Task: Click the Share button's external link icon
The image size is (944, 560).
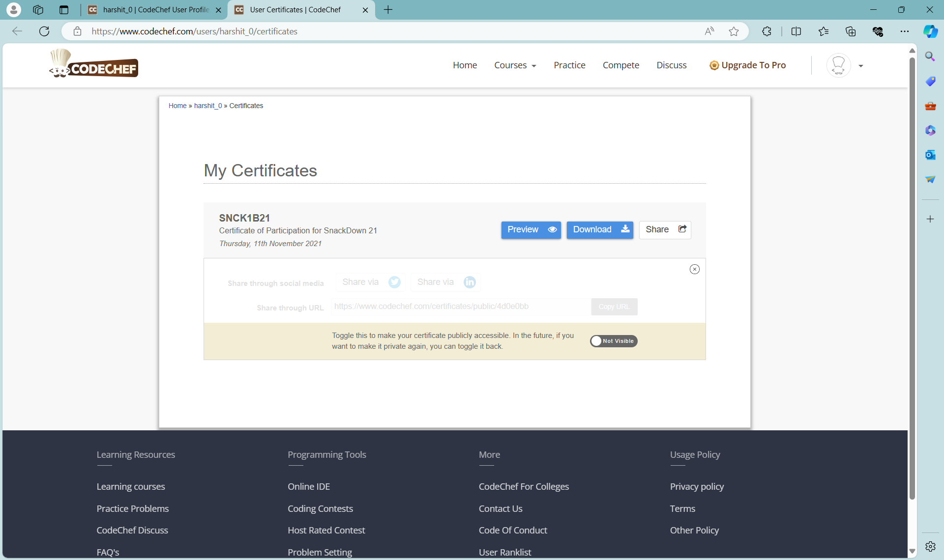Action: coord(682,229)
